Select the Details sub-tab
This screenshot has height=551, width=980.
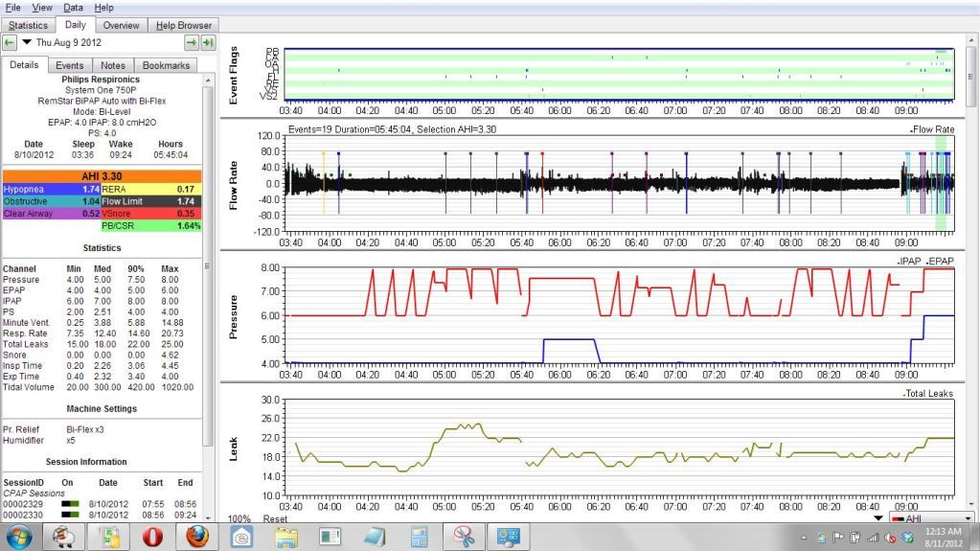[x=24, y=65]
